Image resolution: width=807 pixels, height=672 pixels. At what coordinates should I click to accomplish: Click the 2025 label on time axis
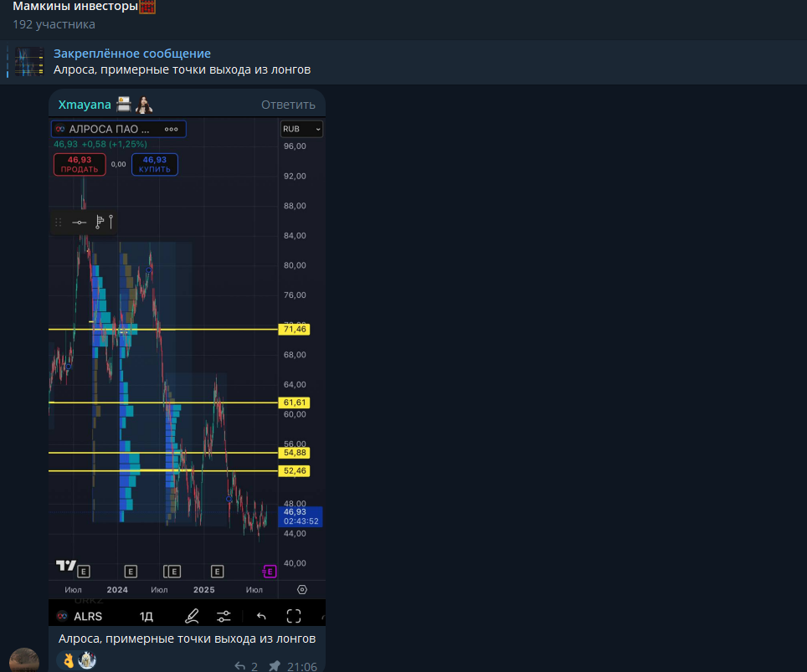203,590
